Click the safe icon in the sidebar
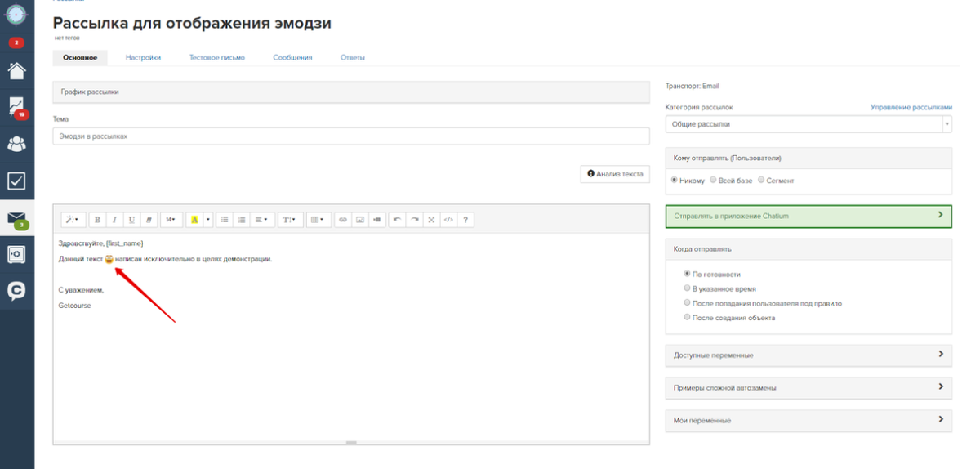980x469 pixels. click(16, 255)
